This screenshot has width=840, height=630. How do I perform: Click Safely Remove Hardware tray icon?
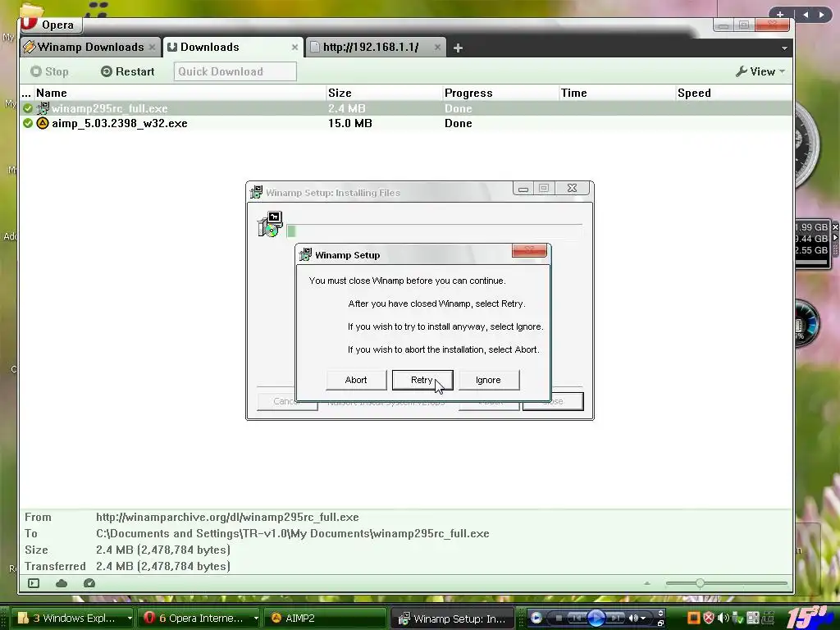pyautogui.click(x=737, y=619)
